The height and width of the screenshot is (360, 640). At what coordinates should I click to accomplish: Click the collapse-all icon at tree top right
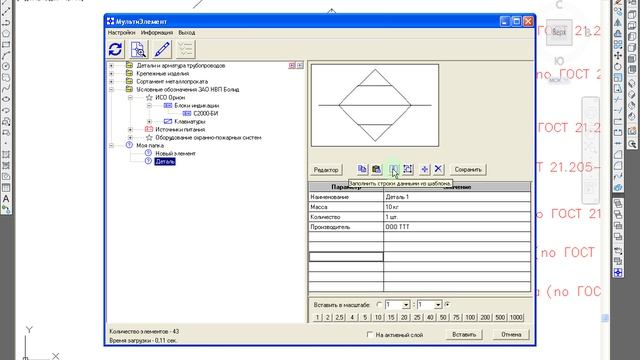[300, 65]
